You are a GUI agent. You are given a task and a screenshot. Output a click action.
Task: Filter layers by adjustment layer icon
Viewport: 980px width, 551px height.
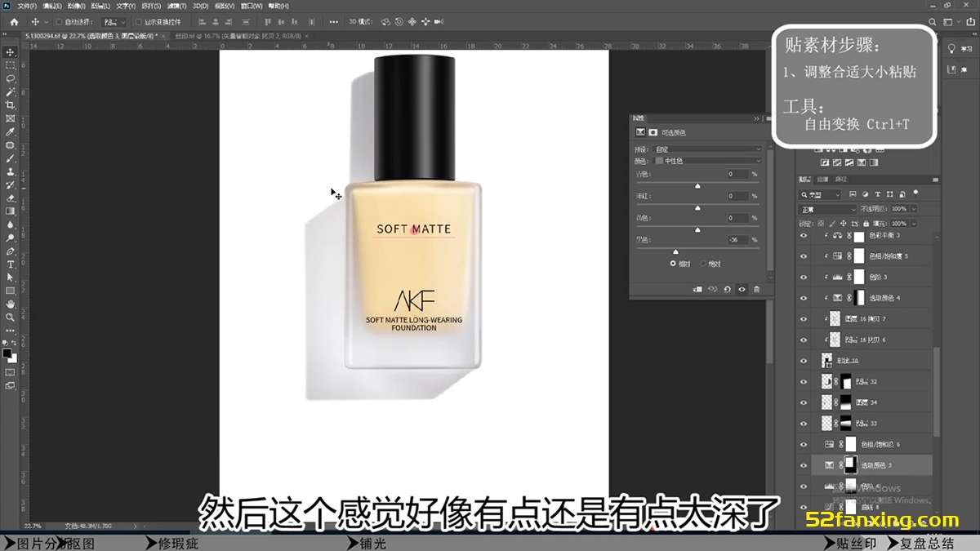click(x=866, y=194)
